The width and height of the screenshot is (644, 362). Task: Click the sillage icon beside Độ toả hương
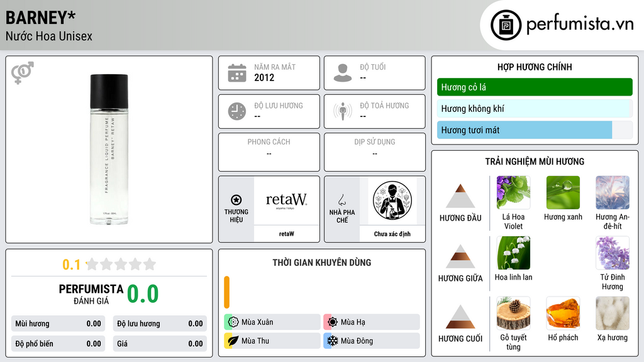pyautogui.click(x=343, y=111)
